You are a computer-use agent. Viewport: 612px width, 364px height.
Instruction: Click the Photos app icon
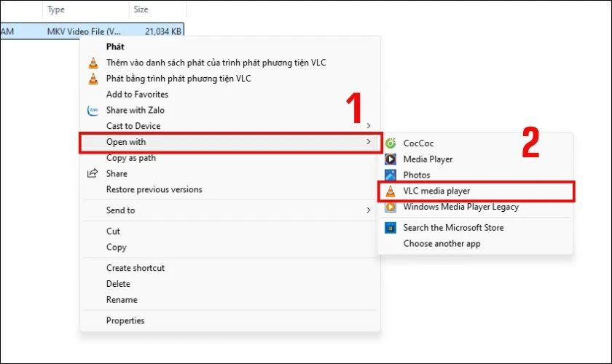391,175
